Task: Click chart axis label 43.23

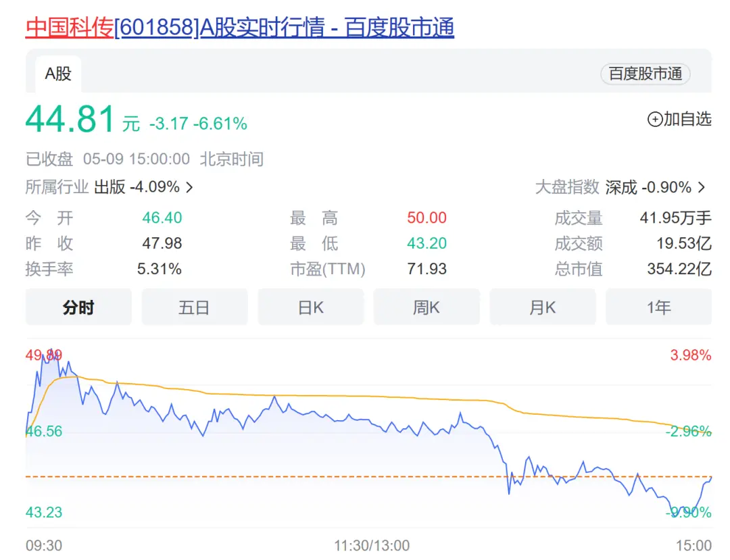Action: point(44,512)
